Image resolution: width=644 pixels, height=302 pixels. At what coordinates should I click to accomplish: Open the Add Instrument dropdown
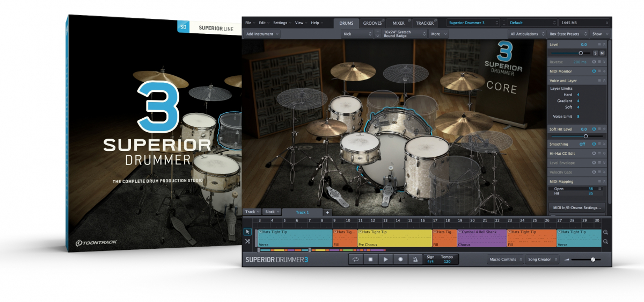tap(262, 34)
